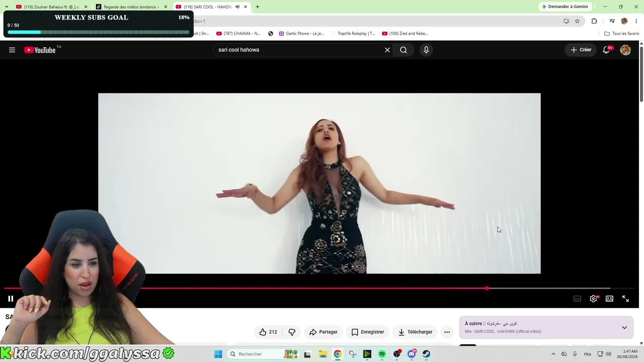The image size is (644, 362).
Task: Like the video with 212 likes
Action: 269,332
